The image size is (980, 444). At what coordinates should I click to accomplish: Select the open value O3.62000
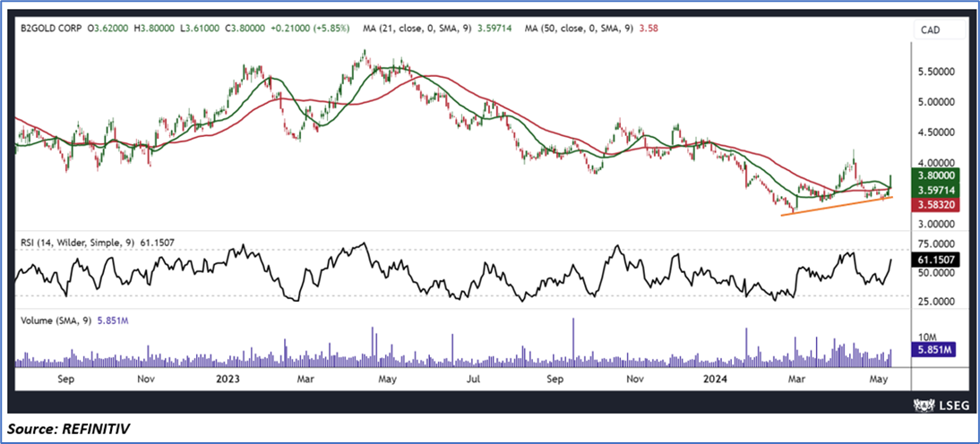tap(108, 28)
